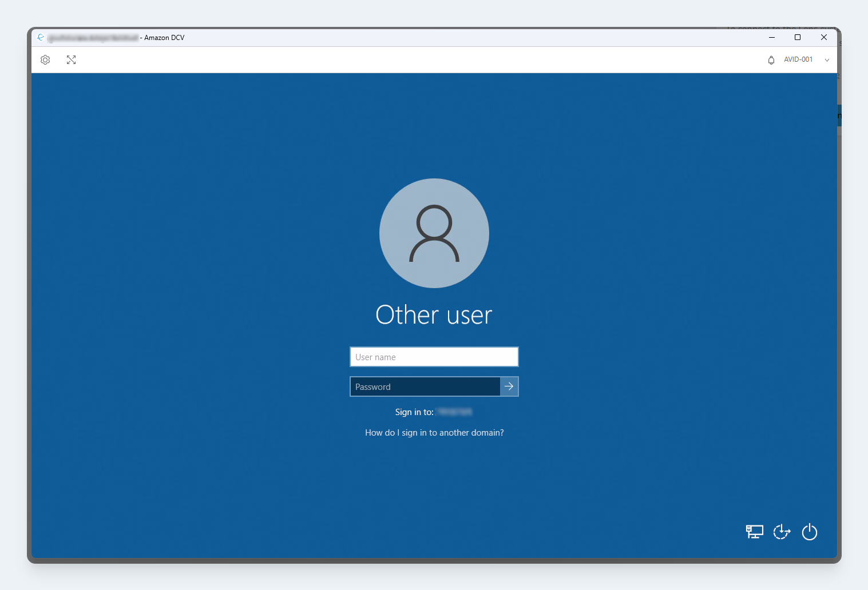Click the power button icon
This screenshot has height=590, width=868.
click(809, 532)
